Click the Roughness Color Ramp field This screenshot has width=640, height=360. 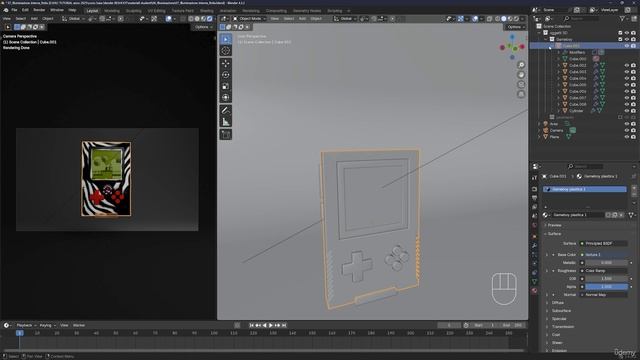coord(604,271)
